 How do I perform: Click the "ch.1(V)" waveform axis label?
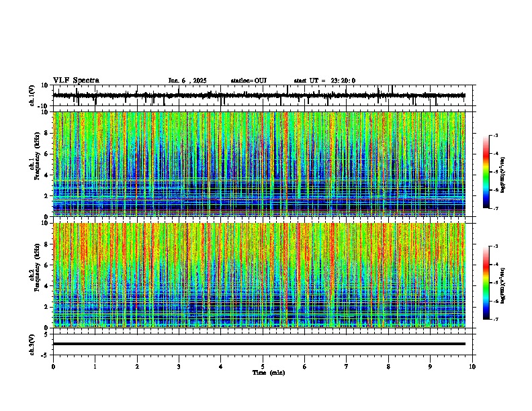click(32, 95)
